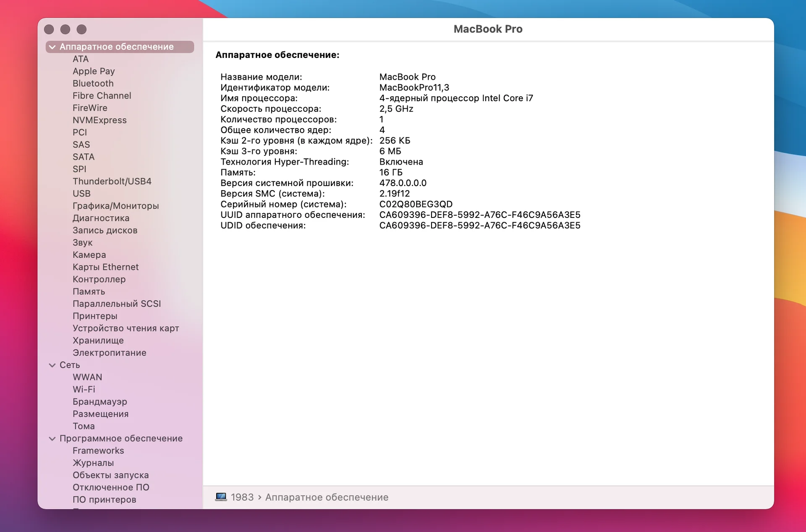Viewport: 806px width, 532px height.
Task: Select the Аппаратное обеспечение sidebar heading
Action: (117, 47)
